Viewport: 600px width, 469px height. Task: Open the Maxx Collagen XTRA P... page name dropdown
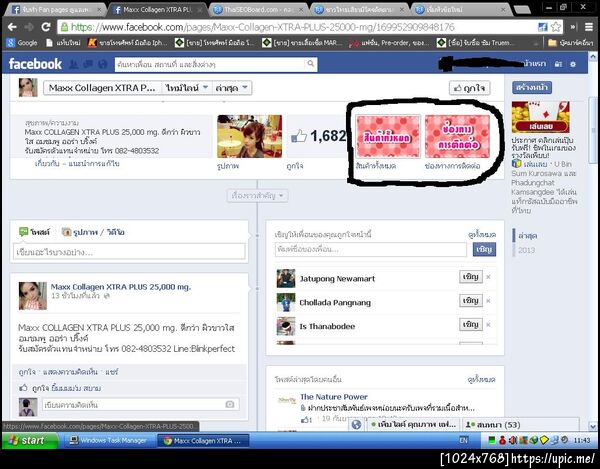click(102, 88)
